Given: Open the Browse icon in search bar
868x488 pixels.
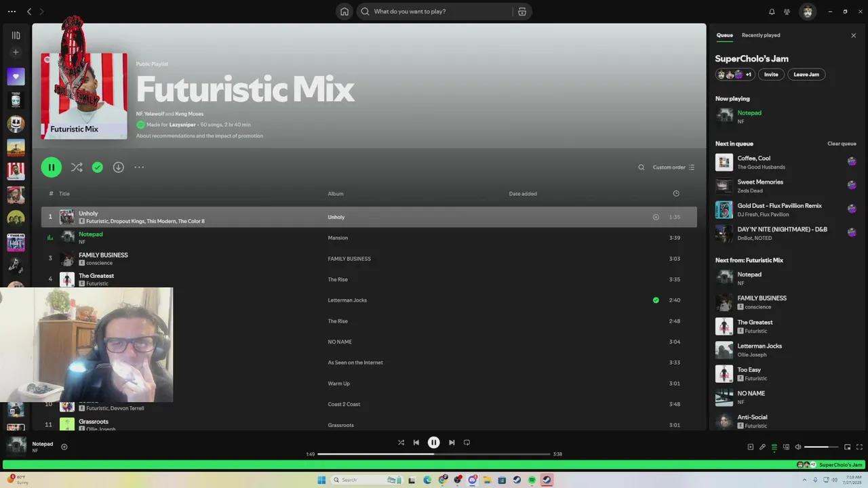Looking at the screenshot, I should click(522, 12).
